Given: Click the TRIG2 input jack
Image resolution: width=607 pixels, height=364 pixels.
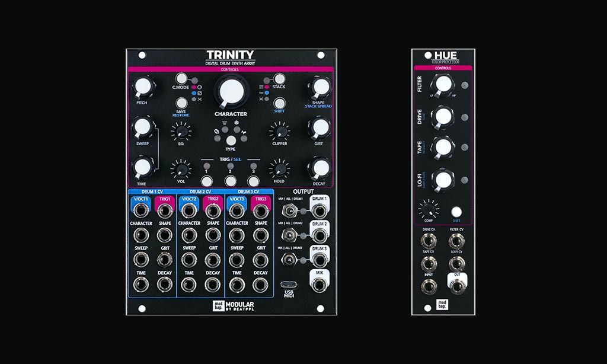Looking at the screenshot, I should [213, 210].
